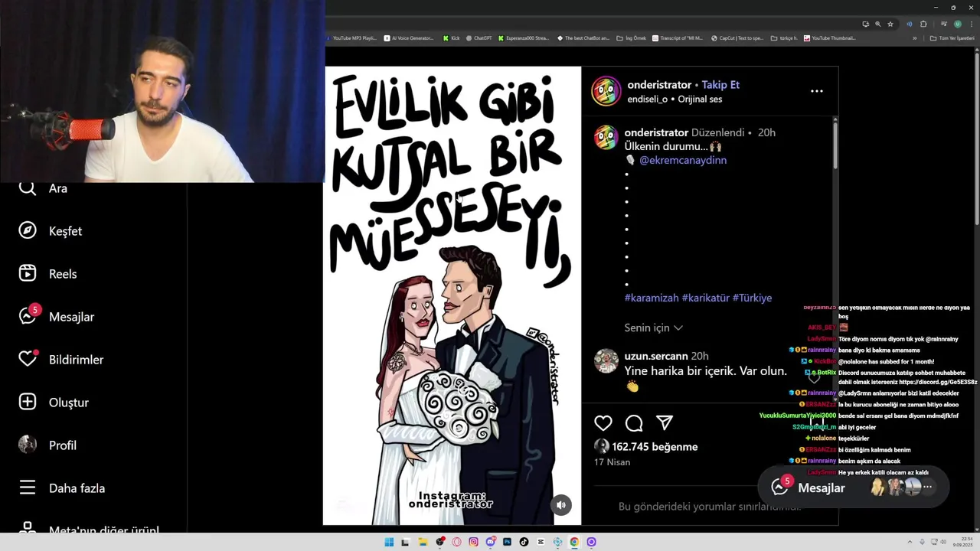Open options dots on Mesajlar widget

pos(927,487)
